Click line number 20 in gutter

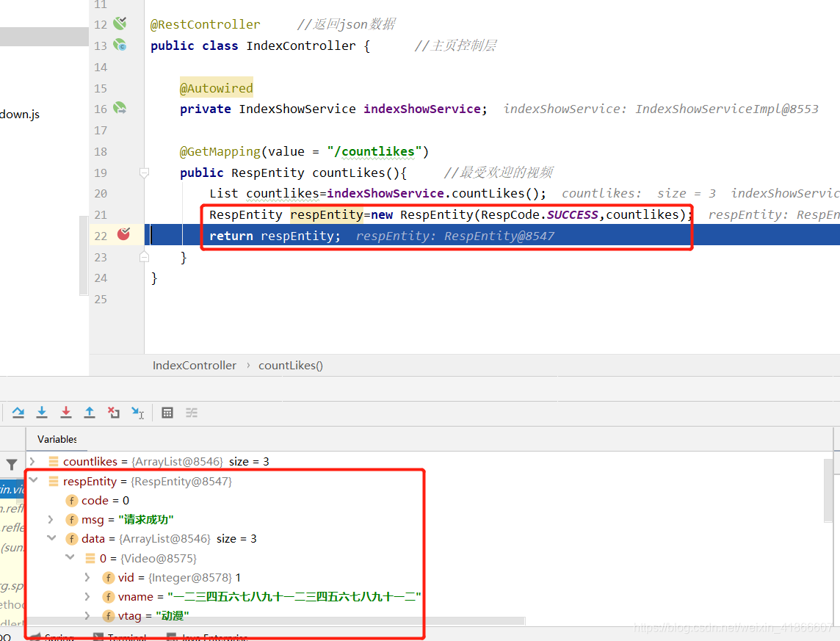101,193
